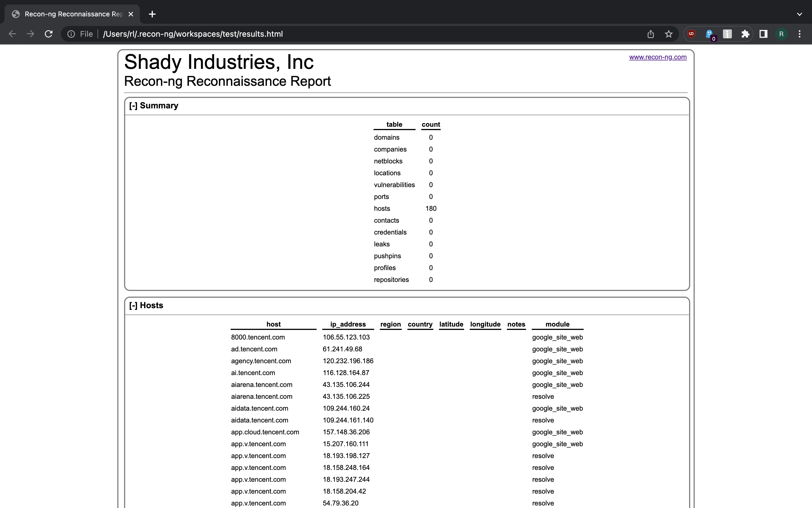Click the region column header
This screenshot has width=812, height=508.
point(390,324)
